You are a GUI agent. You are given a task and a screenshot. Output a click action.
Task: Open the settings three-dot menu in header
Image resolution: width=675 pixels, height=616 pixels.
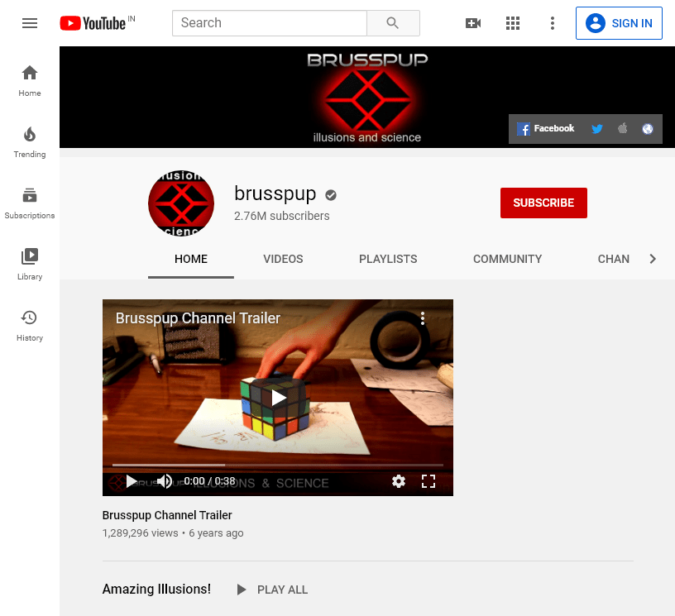click(x=553, y=23)
